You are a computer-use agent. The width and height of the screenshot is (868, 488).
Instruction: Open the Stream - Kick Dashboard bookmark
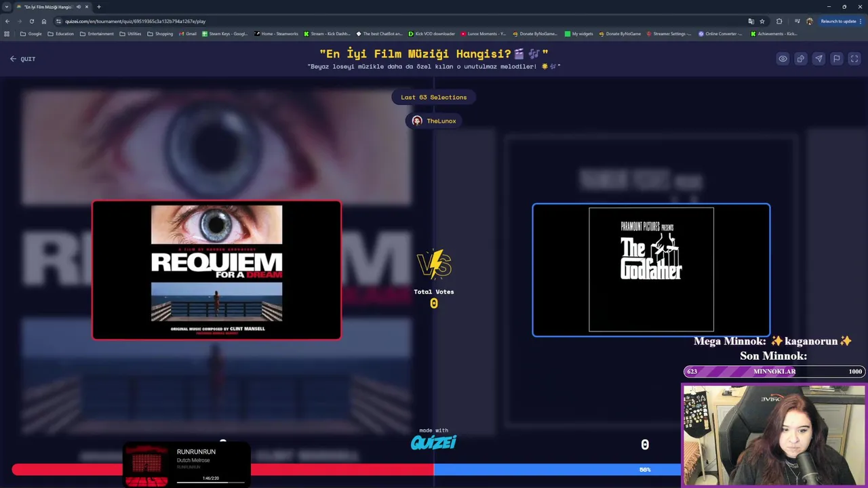(328, 34)
